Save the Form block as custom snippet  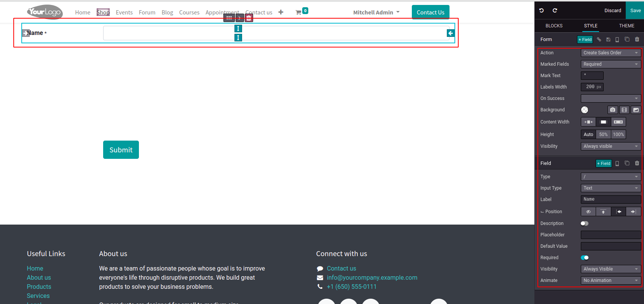(x=608, y=40)
